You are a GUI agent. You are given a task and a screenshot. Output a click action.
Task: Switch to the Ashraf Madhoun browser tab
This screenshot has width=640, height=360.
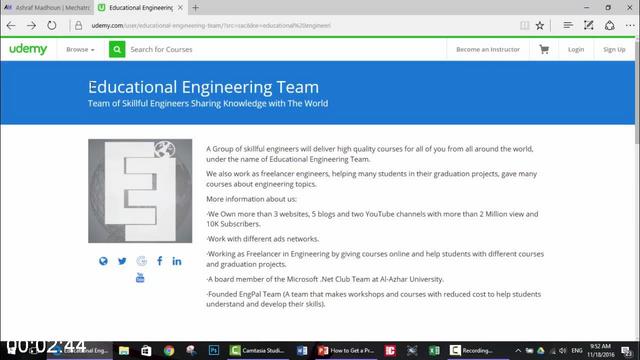[x=47, y=7]
